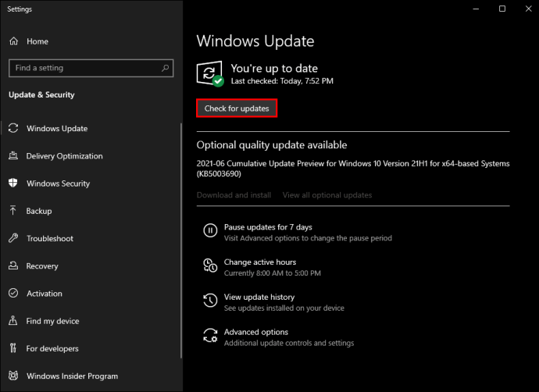The height and width of the screenshot is (392, 539).
Task: Click the Find my device person icon
Action: pos(13,320)
